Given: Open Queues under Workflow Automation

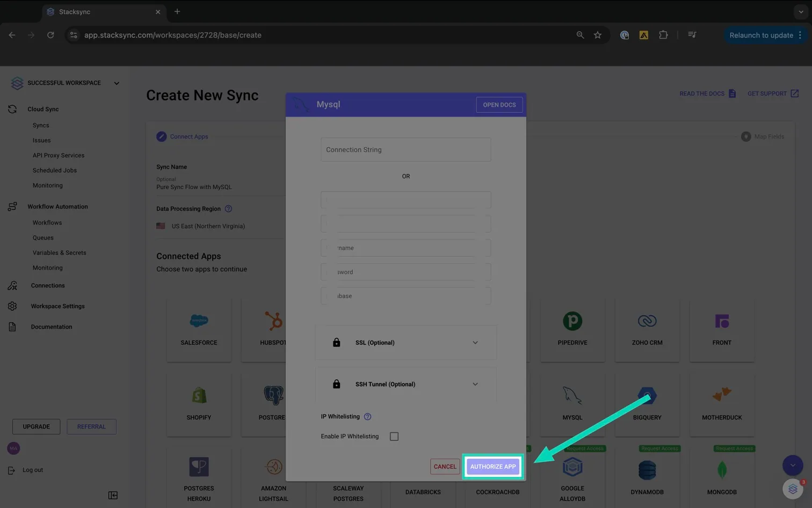Looking at the screenshot, I should [43, 238].
